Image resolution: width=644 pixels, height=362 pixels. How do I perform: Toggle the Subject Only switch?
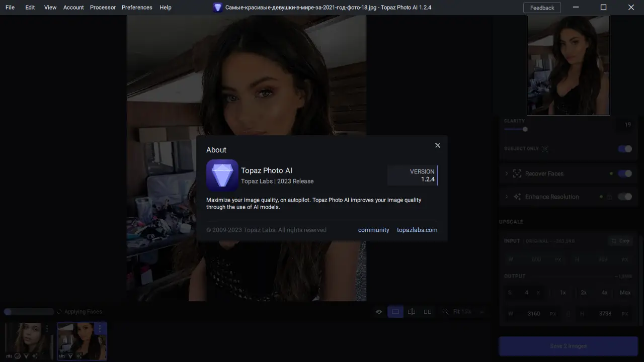click(x=625, y=149)
